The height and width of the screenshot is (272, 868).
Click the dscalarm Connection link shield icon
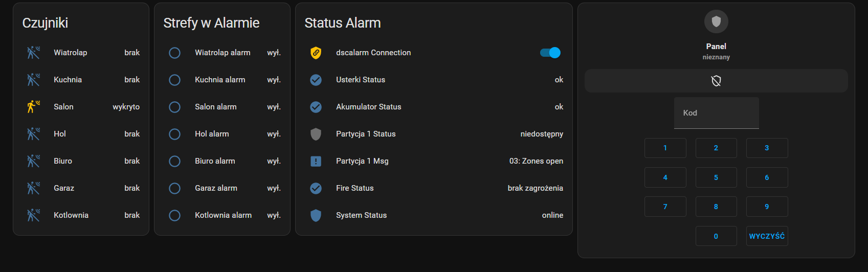316,53
